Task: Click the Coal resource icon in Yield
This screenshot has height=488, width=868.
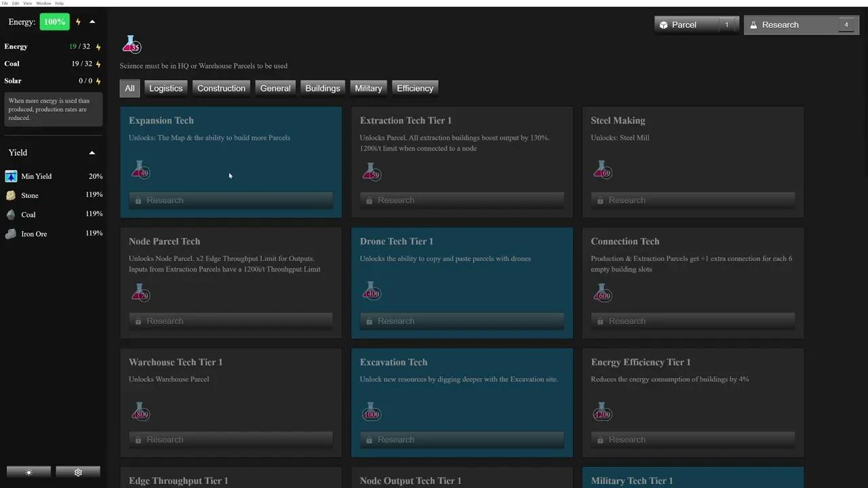Action: [11, 215]
